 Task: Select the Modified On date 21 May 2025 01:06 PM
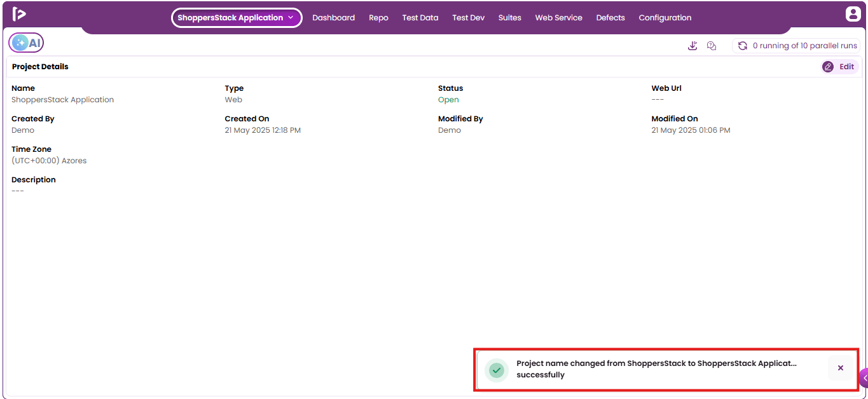point(691,130)
